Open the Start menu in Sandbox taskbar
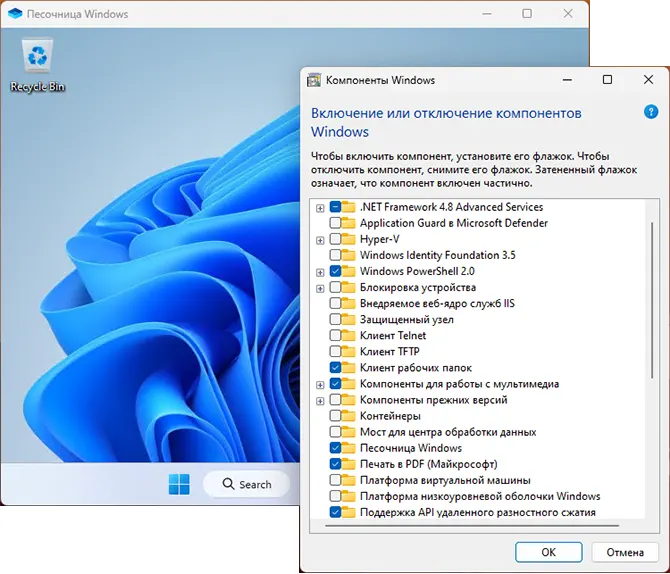Viewport: 670px width, 574px height. click(179, 484)
